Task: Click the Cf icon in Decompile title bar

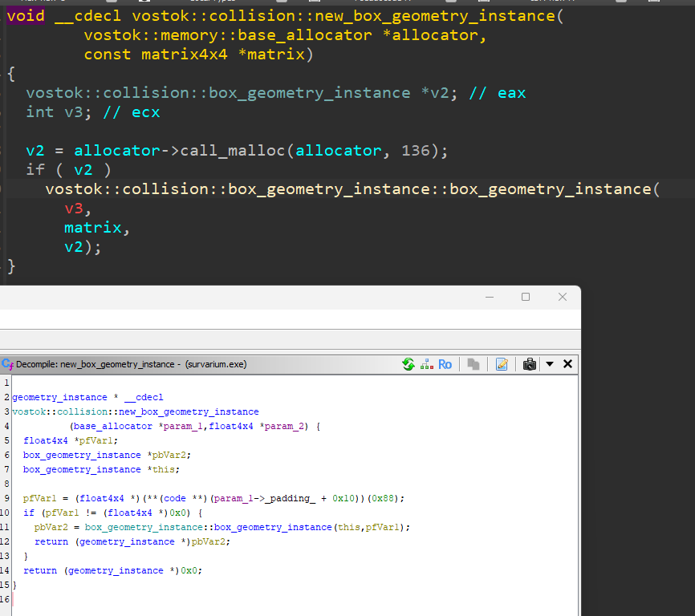Action: click(7, 364)
